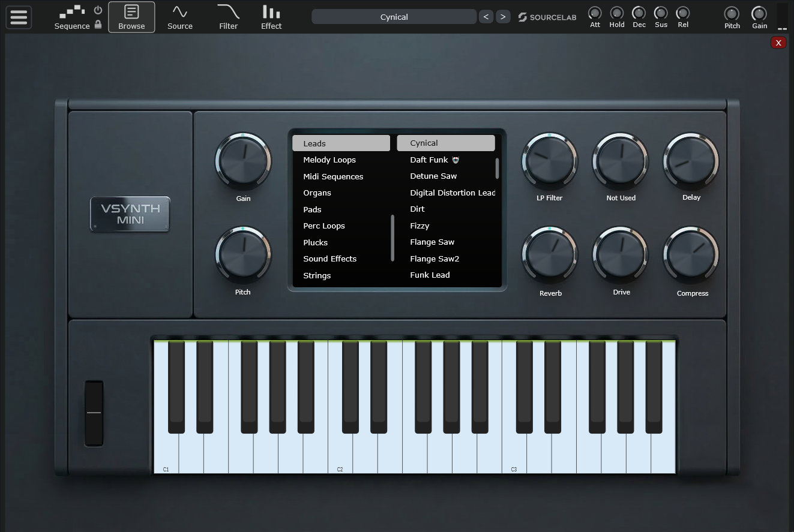Open the Cynical preset name dropdown
This screenshot has height=532, width=794.
tap(394, 17)
